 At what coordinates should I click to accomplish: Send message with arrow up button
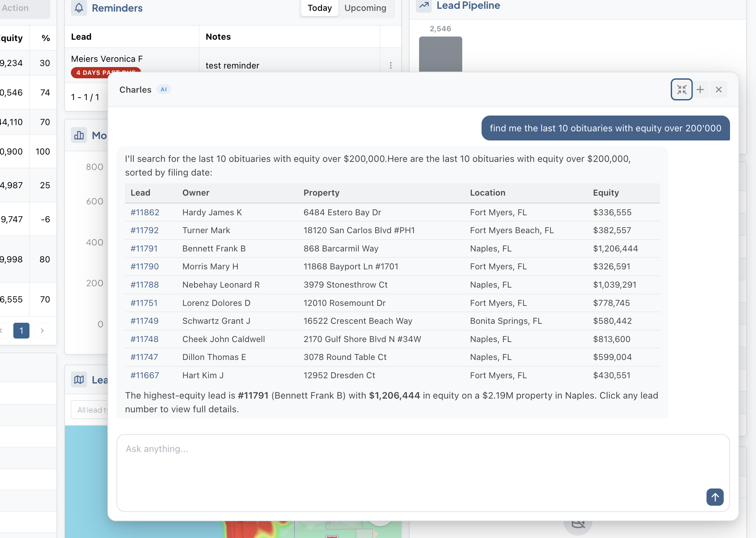(715, 497)
